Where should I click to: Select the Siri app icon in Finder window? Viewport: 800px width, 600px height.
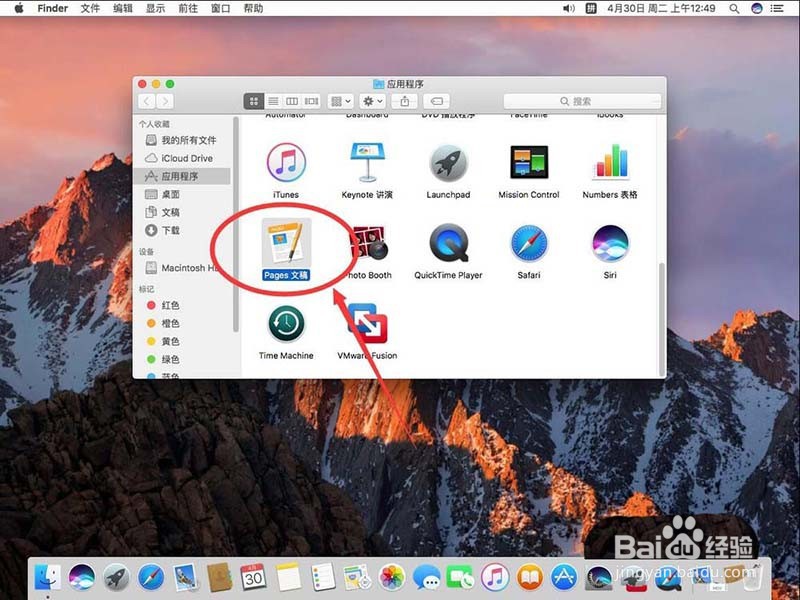click(610, 243)
